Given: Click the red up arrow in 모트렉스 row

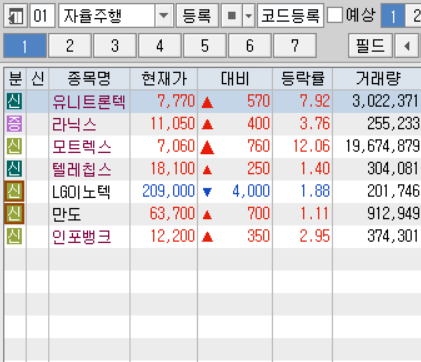Looking at the screenshot, I should coord(207,147).
